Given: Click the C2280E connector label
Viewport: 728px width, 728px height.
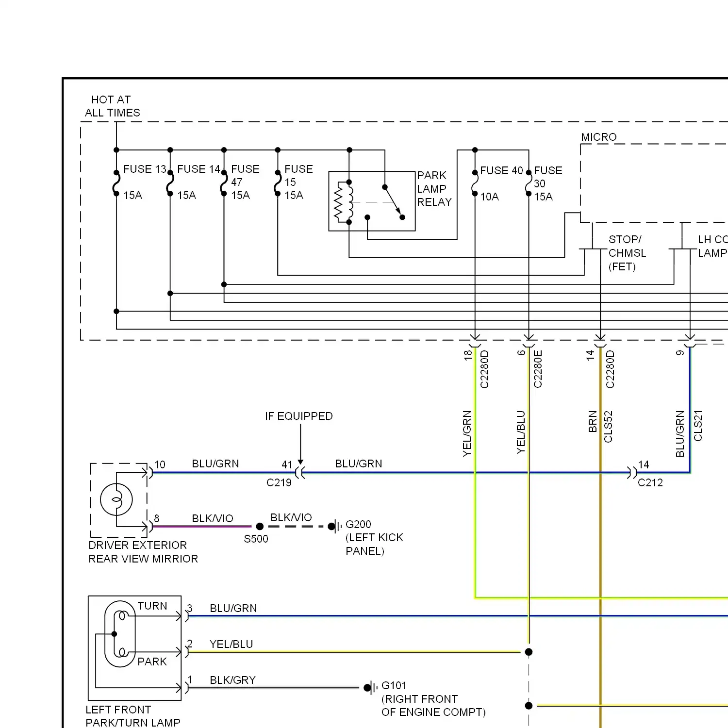Looking at the screenshot, I should point(538,369).
